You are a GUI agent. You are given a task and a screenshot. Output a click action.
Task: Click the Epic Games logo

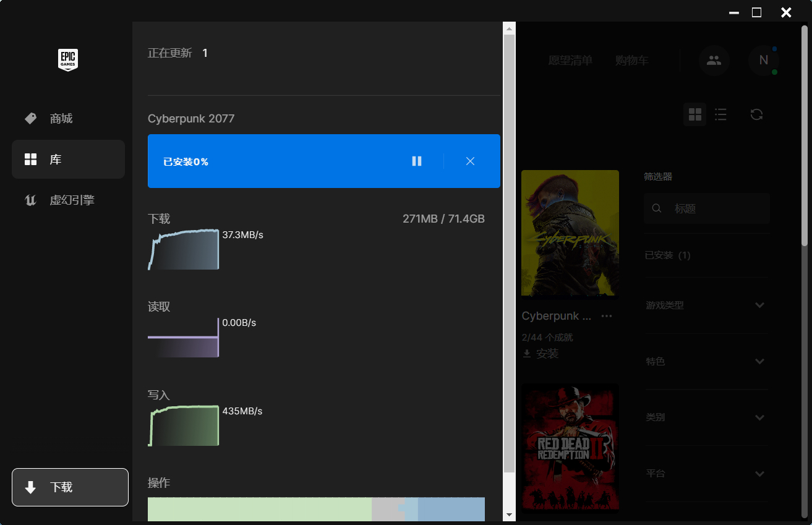(68, 60)
